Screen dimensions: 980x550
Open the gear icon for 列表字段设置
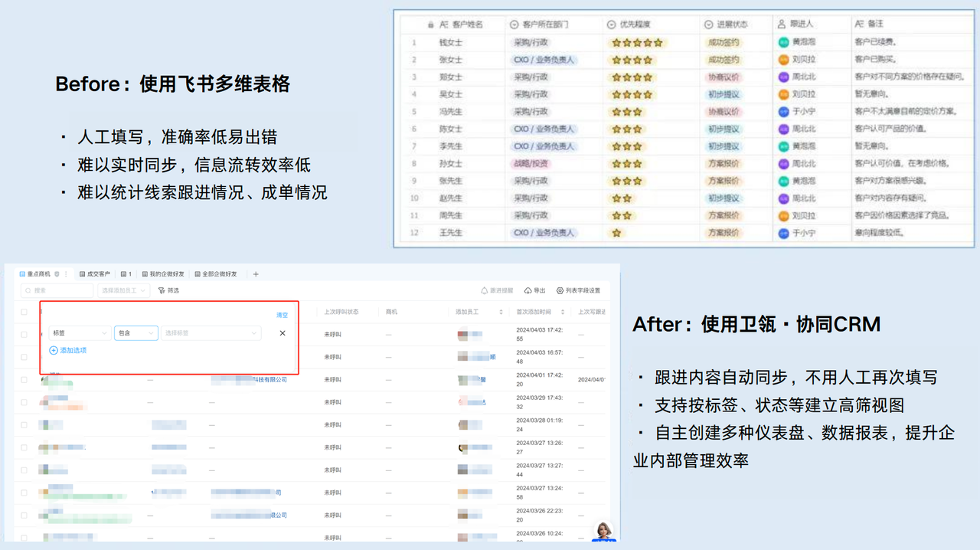pyautogui.click(x=560, y=291)
